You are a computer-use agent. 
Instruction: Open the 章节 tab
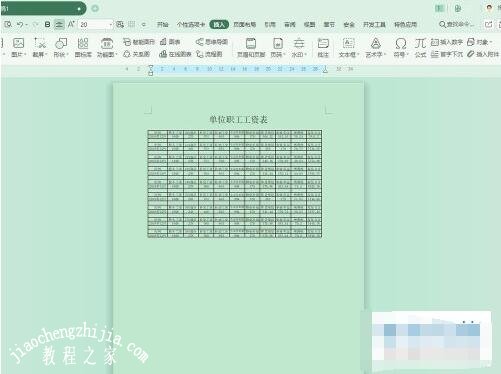[329, 24]
